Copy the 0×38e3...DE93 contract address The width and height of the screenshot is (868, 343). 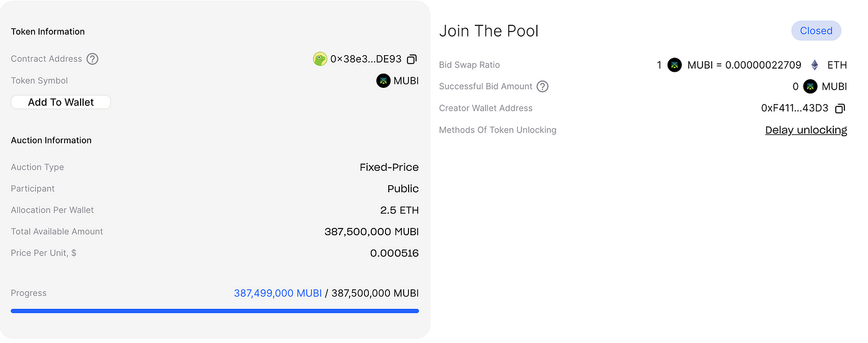[x=412, y=59]
